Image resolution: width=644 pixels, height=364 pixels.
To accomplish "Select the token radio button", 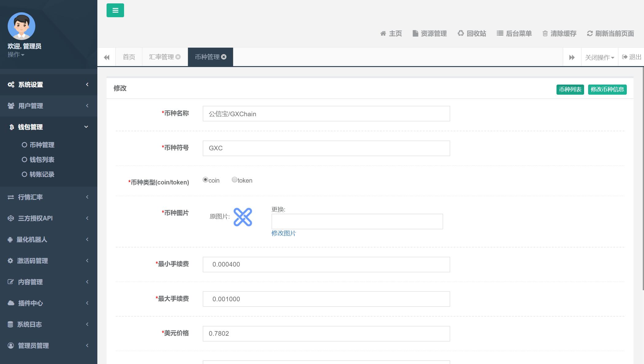I will coord(234,180).
